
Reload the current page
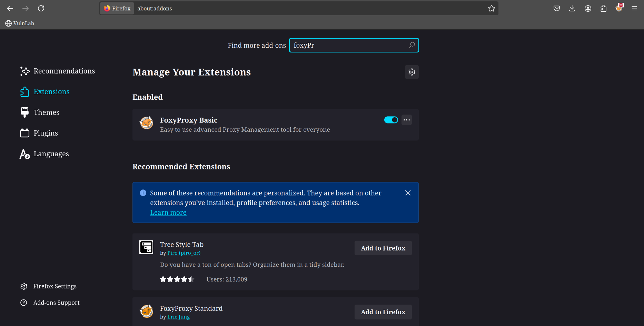[41, 8]
